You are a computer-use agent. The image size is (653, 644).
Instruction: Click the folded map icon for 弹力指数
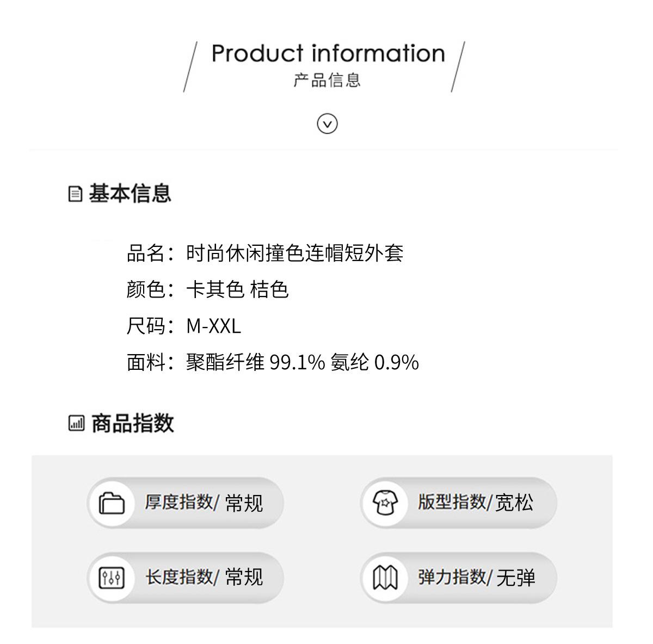[385, 577]
